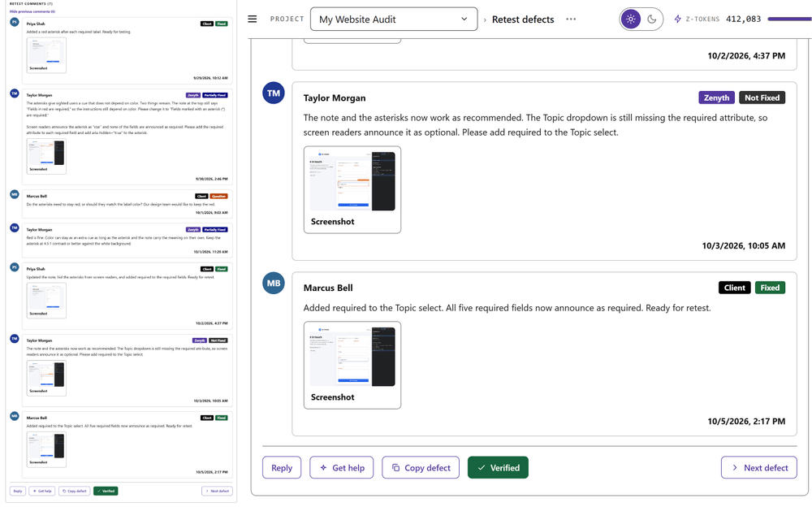The width and height of the screenshot is (812, 507).
Task: Click the large 10/5/2026, 2:17 PM timestamp
Action: click(x=746, y=422)
